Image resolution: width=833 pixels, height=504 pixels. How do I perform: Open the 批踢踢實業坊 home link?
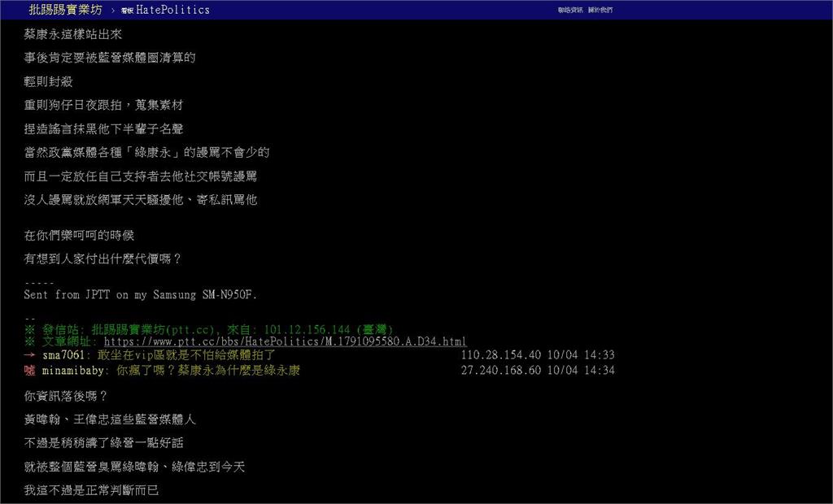65,10
